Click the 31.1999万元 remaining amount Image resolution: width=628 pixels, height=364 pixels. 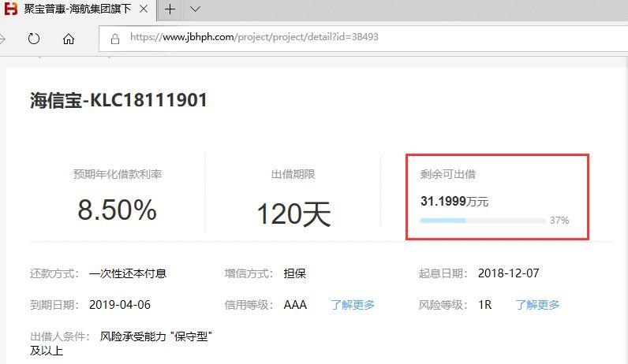[x=454, y=201]
